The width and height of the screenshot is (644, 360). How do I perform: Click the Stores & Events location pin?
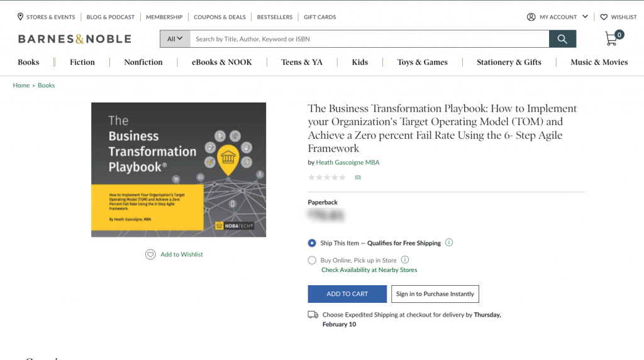(x=21, y=17)
